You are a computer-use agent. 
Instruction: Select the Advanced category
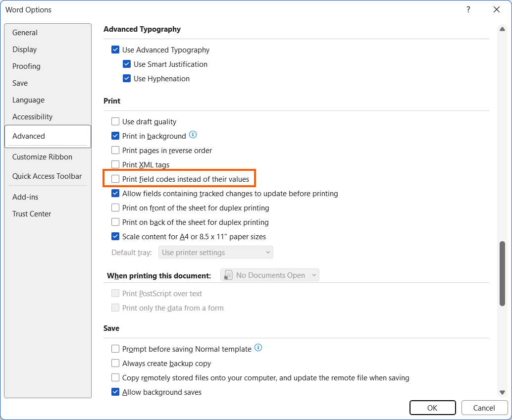[x=48, y=136]
